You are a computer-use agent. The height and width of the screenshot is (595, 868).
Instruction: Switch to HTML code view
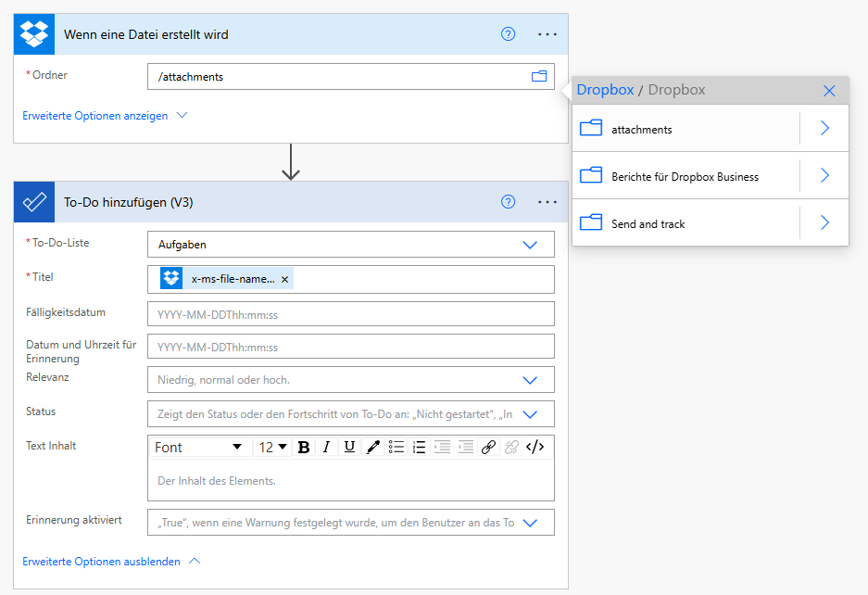[x=535, y=447]
